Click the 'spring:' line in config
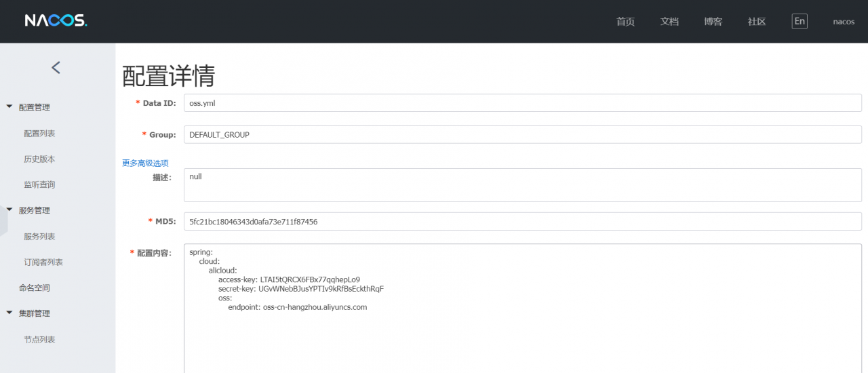Image resolution: width=868 pixels, height=373 pixels. (x=201, y=252)
